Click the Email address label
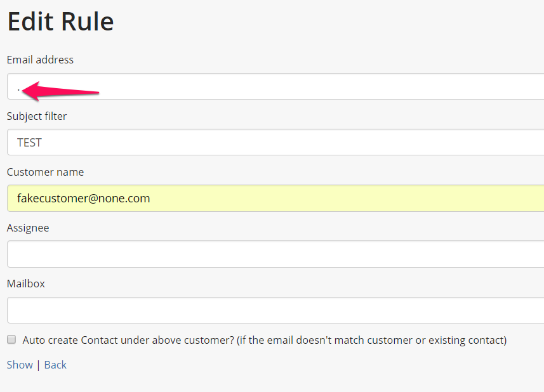 tap(40, 60)
